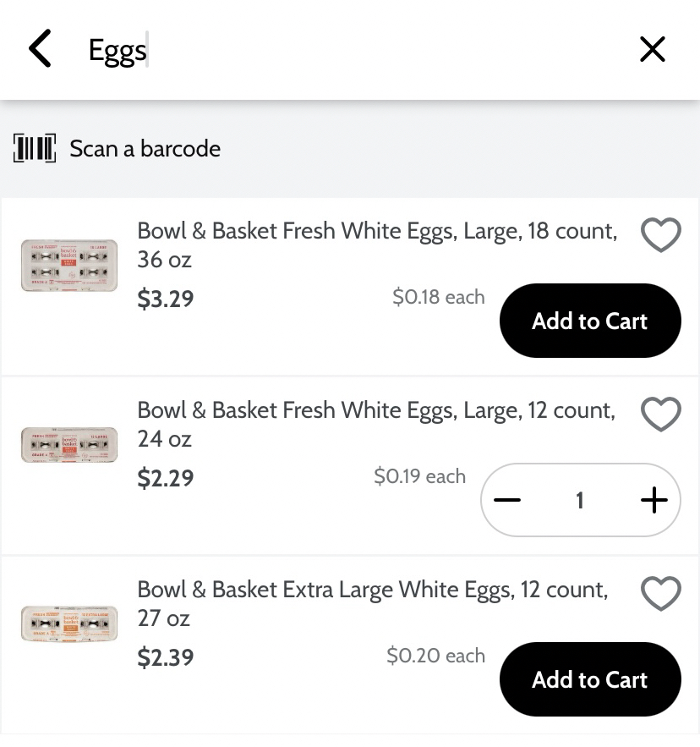The height and width of the screenshot is (747, 700).
Task: Decrease quantity of 12 count eggs
Action: click(507, 500)
